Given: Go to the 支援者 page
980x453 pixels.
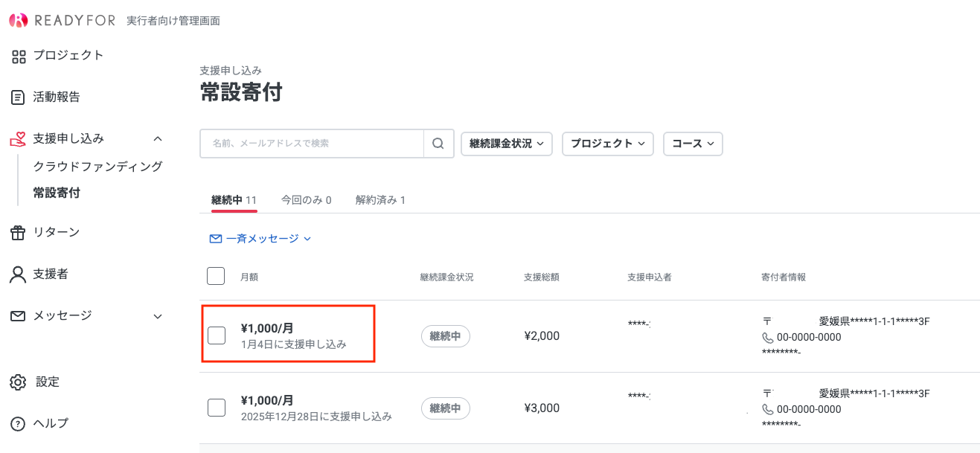Looking at the screenshot, I should [51, 274].
